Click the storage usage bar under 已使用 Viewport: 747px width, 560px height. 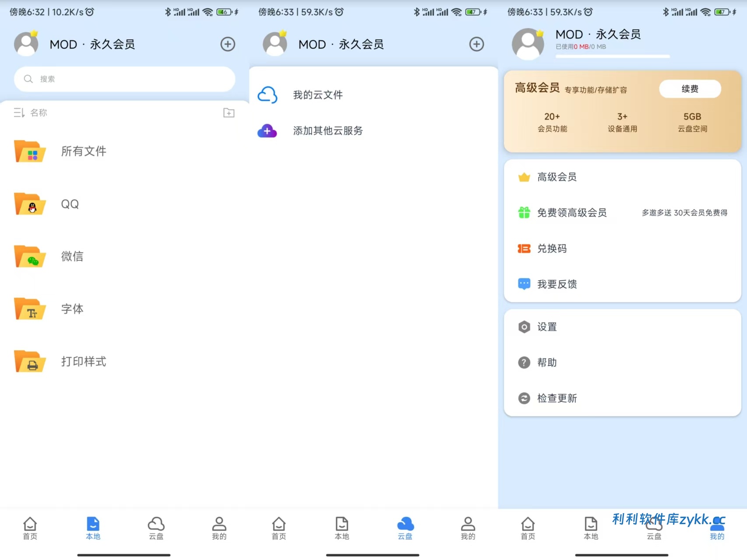pos(612,56)
